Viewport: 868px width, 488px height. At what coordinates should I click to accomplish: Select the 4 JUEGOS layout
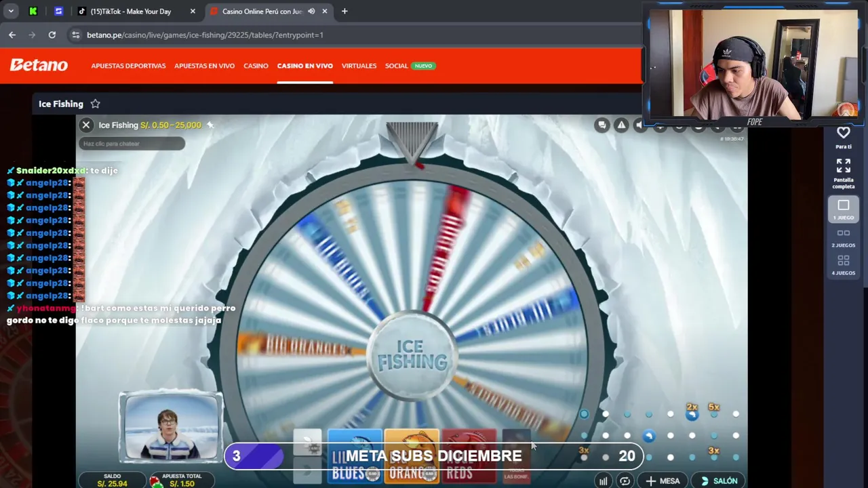[844, 265]
